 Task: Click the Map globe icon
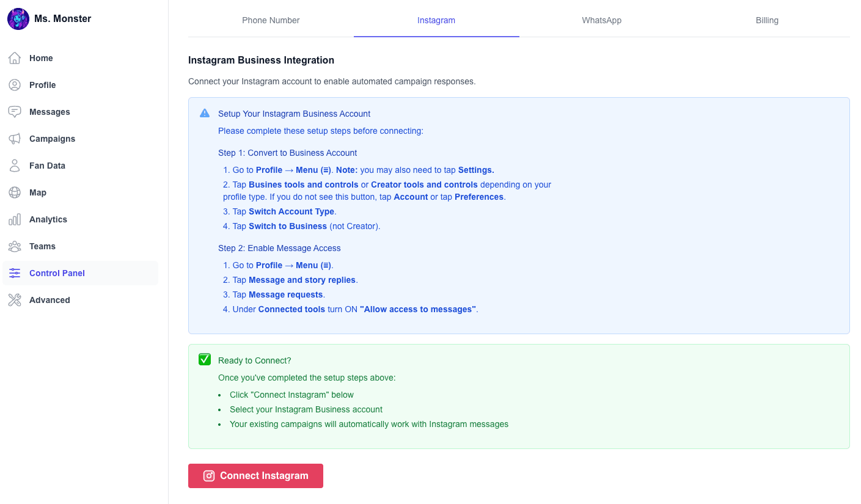[x=15, y=192]
